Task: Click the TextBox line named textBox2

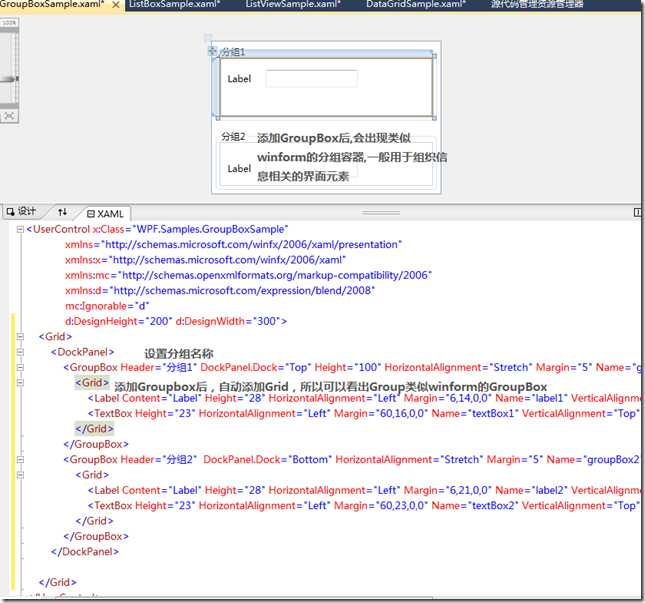Action: click(364, 506)
